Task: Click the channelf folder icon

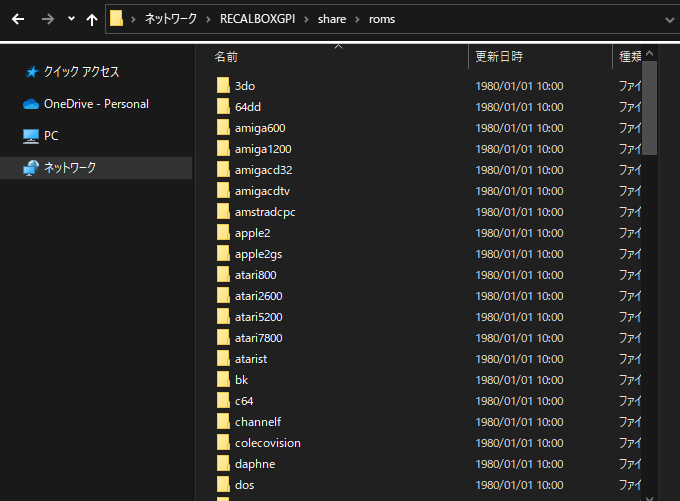Action: 223,422
